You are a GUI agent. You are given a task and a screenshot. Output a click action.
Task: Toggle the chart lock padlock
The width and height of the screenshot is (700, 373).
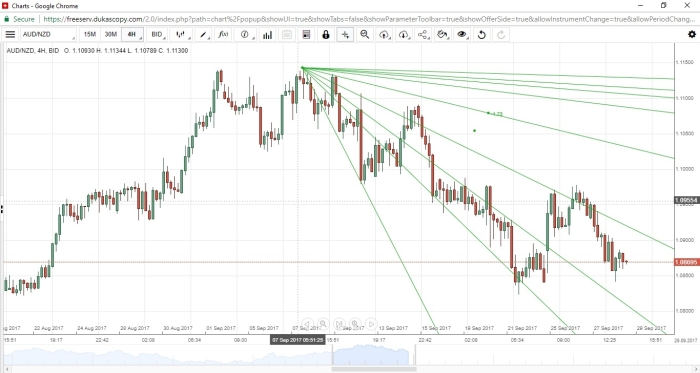click(326, 34)
